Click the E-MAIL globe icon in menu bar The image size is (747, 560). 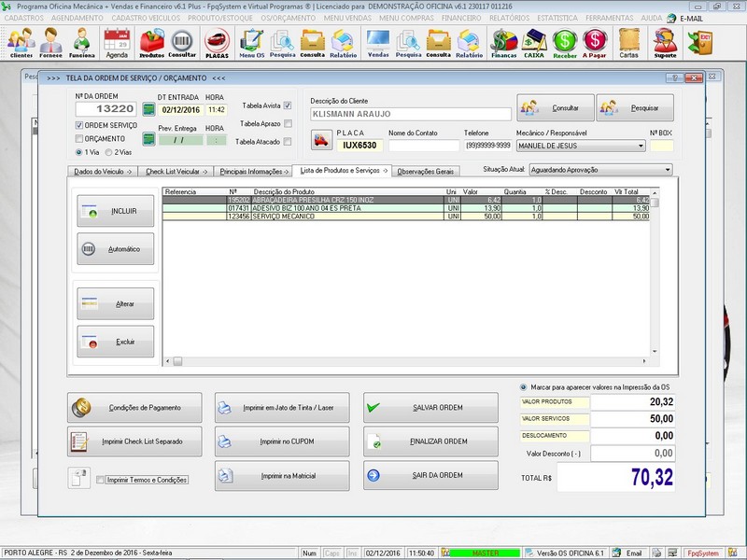pos(671,18)
